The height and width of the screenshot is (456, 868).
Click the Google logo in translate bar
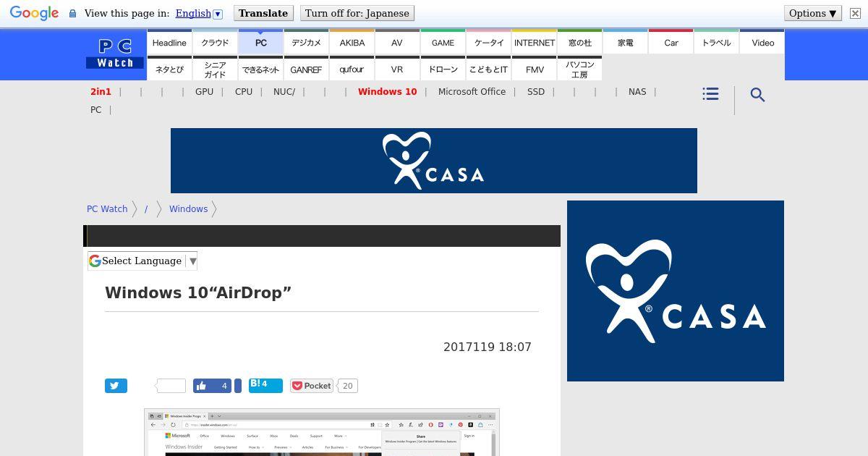point(34,14)
